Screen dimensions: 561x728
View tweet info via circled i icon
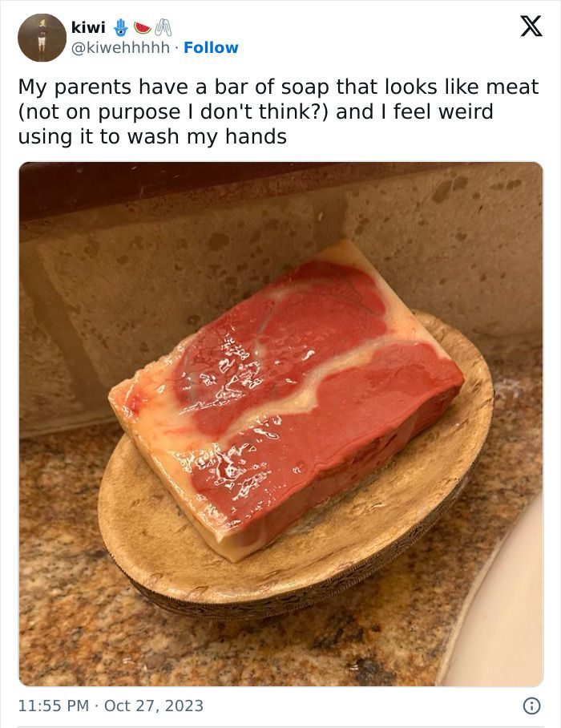[x=532, y=706]
